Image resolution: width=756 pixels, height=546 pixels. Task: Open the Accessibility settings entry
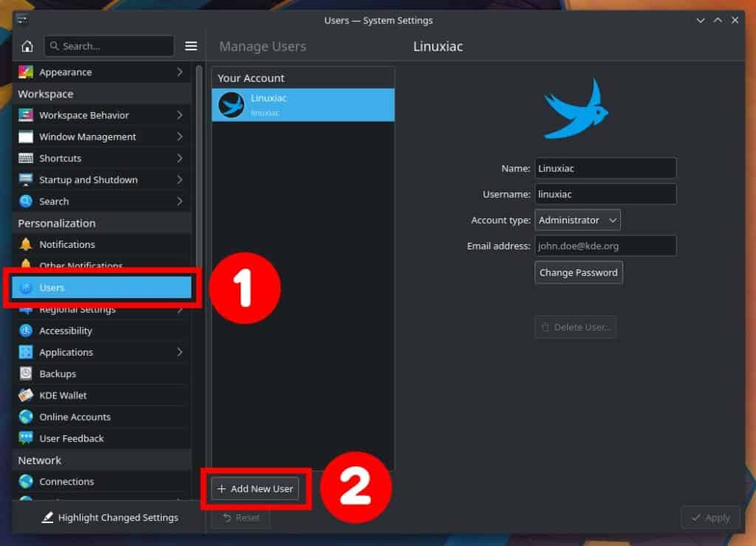[102, 331]
